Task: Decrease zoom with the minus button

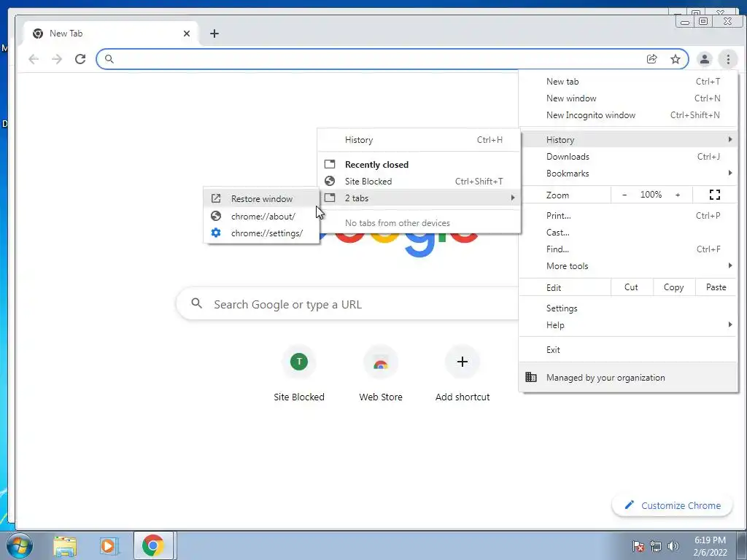Action: pyautogui.click(x=624, y=194)
